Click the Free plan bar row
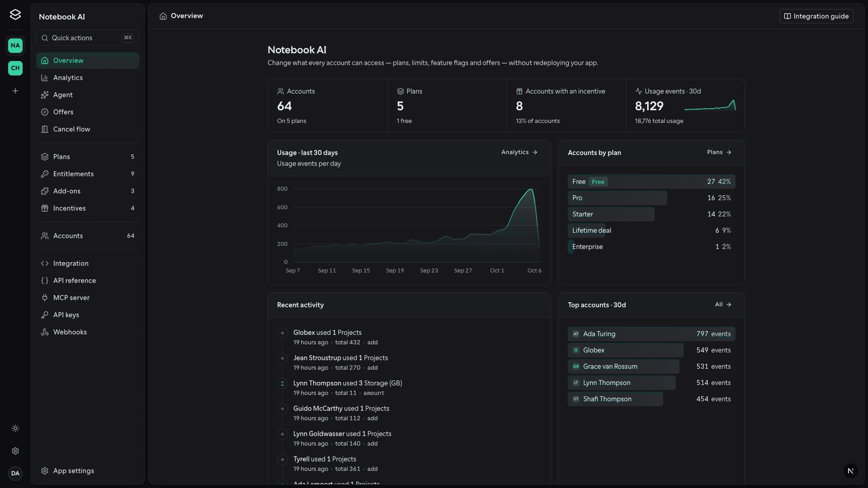 click(x=651, y=182)
